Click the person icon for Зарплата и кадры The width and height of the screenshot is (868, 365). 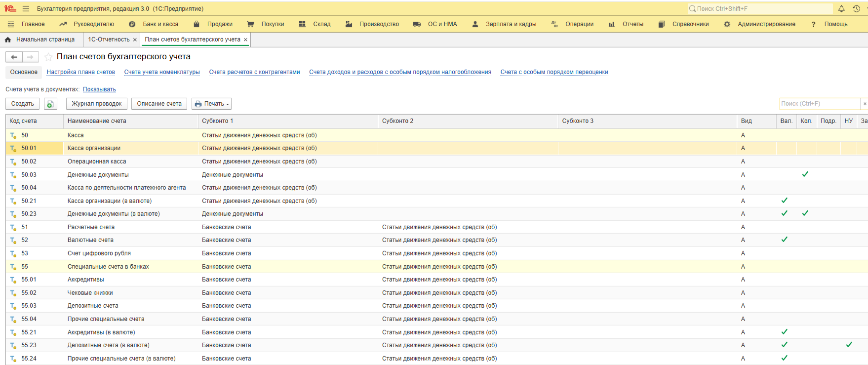475,24
